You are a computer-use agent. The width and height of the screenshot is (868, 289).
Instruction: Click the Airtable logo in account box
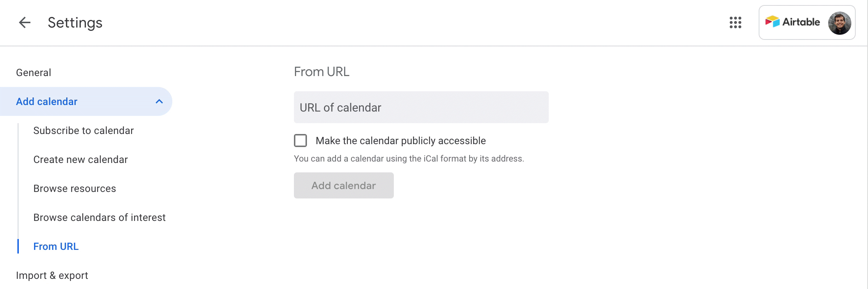click(792, 22)
